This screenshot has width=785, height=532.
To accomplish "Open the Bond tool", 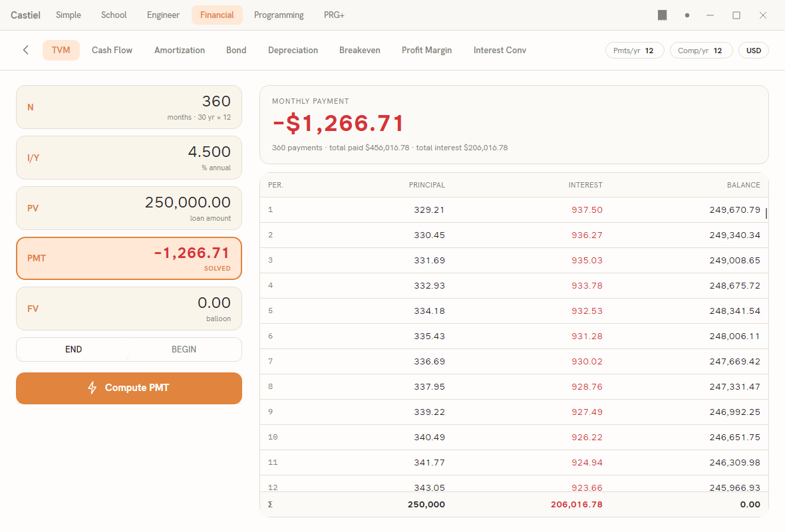I will click(235, 50).
